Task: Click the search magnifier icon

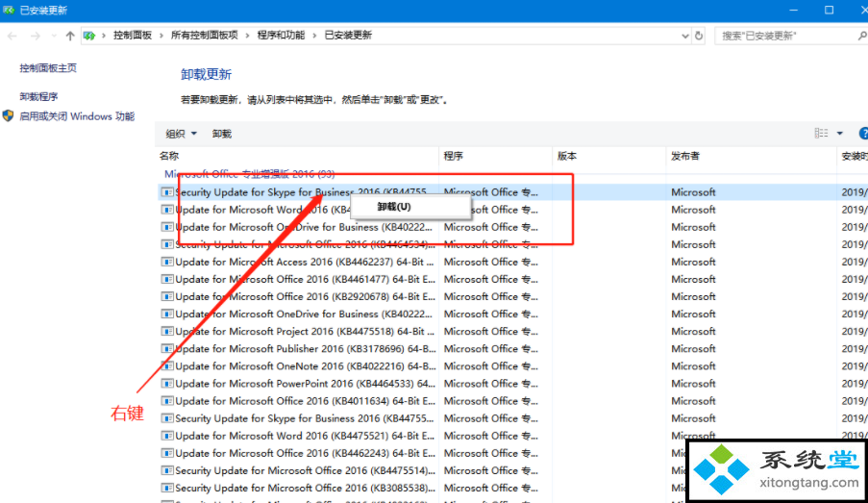Action: (x=862, y=36)
